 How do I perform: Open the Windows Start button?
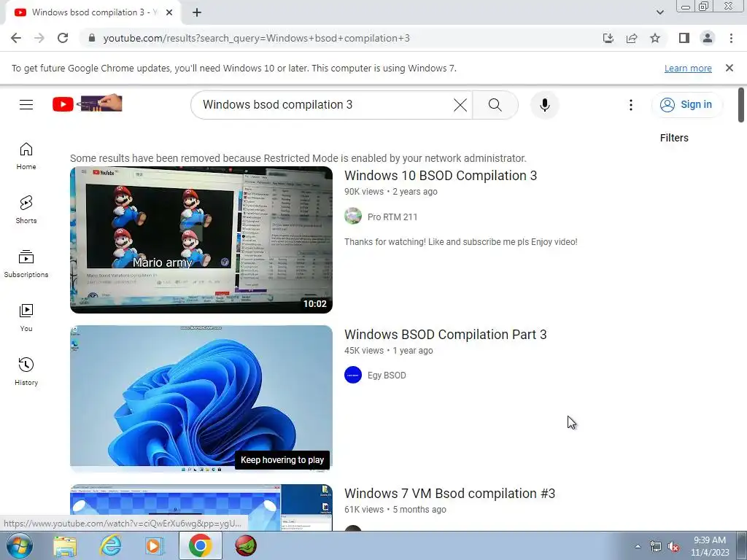[20, 545]
